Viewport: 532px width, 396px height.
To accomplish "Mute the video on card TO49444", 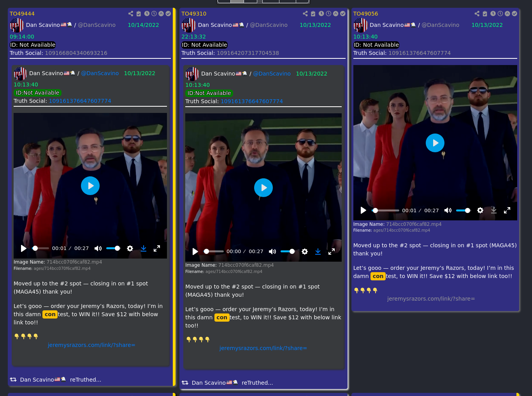I will coord(98,248).
